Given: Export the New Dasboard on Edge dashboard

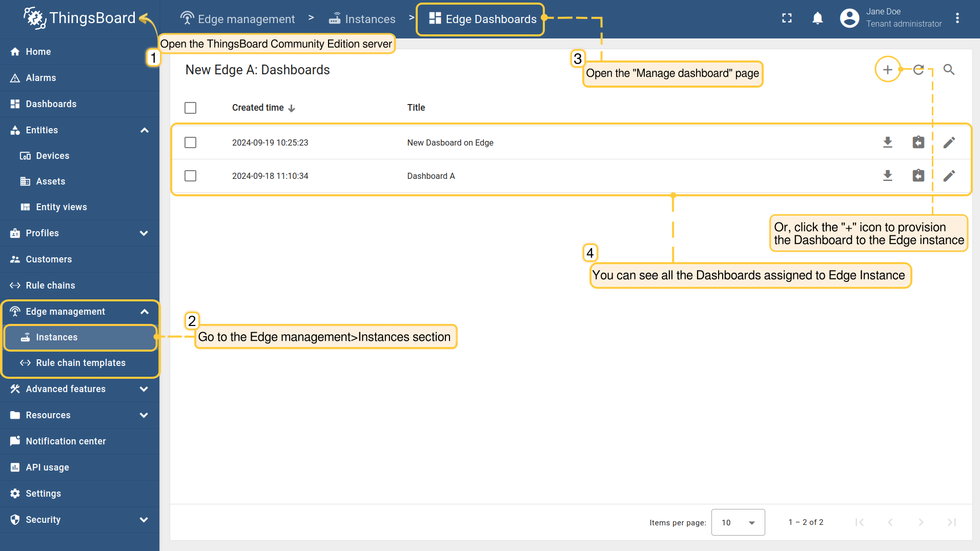Looking at the screenshot, I should [x=888, y=142].
